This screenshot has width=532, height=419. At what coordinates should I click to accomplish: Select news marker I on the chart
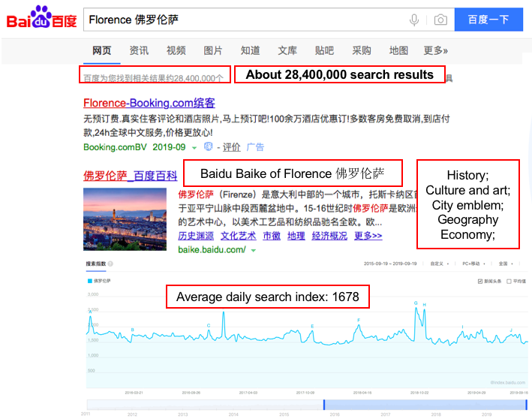click(x=462, y=327)
